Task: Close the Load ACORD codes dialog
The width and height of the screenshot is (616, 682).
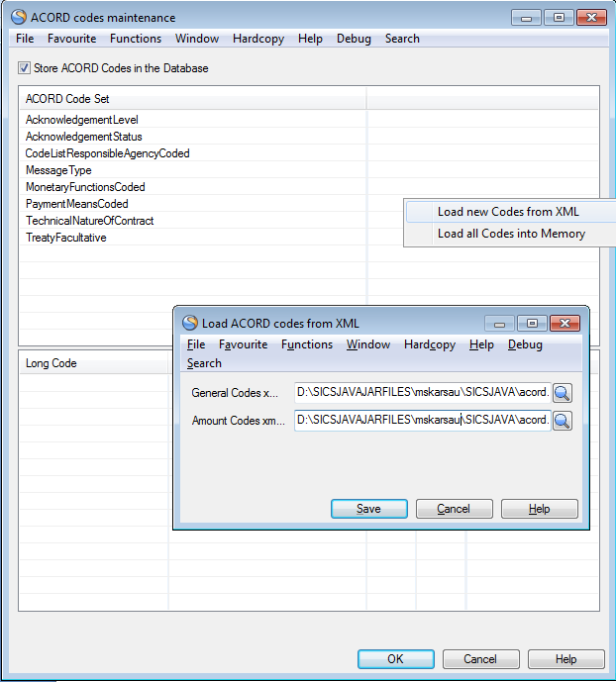Action: 565,324
